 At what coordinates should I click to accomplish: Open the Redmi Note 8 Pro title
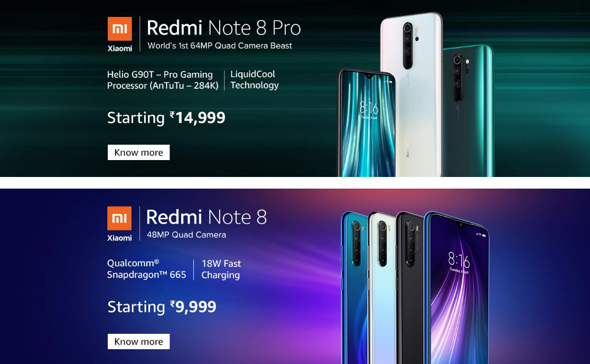point(224,28)
